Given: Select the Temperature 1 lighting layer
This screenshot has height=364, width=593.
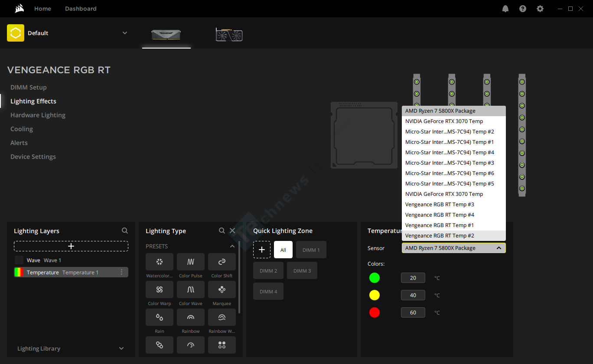Looking at the screenshot, I should tap(71, 272).
